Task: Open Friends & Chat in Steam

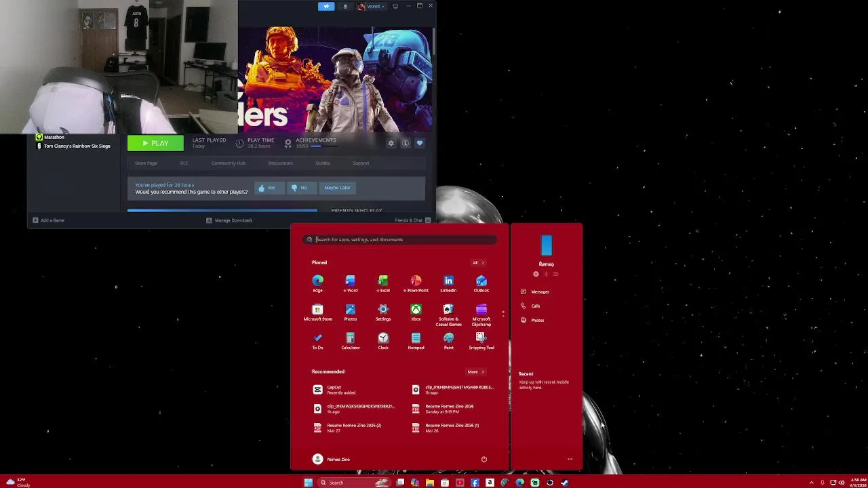Action: [413, 220]
